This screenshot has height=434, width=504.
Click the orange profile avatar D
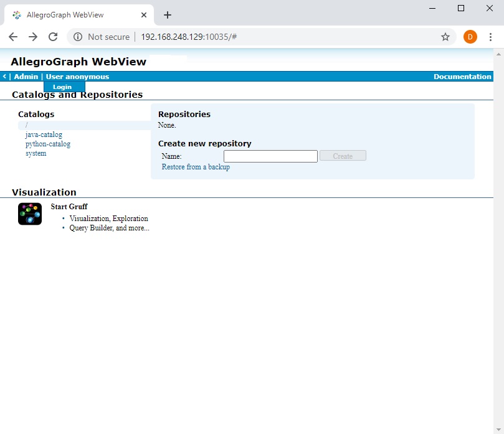(470, 37)
